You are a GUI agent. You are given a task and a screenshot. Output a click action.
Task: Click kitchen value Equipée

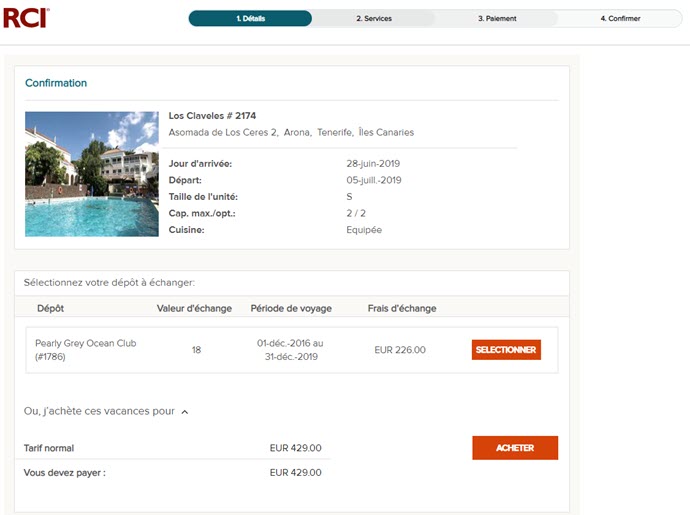(x=364, y=230)
